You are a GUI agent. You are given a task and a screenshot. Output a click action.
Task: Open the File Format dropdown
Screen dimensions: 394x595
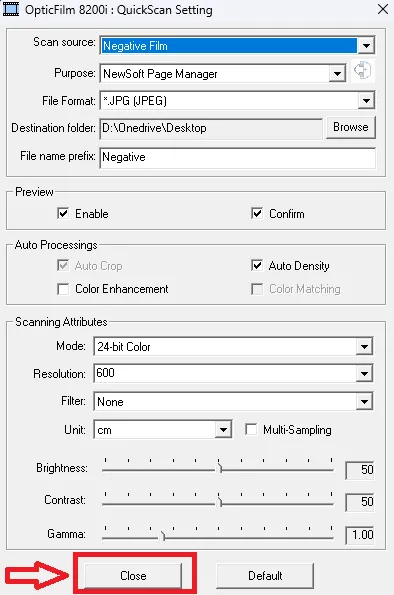pos(366,101)
